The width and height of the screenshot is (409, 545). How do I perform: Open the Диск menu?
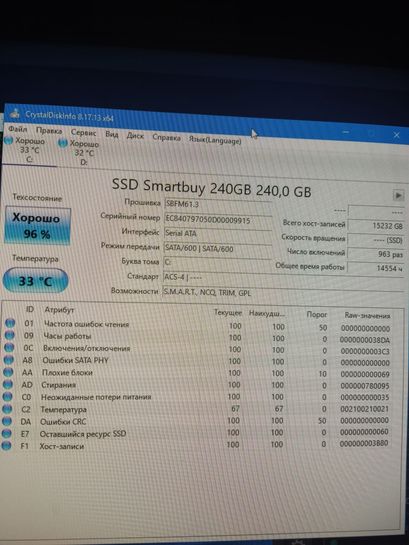tap(135, 136)
